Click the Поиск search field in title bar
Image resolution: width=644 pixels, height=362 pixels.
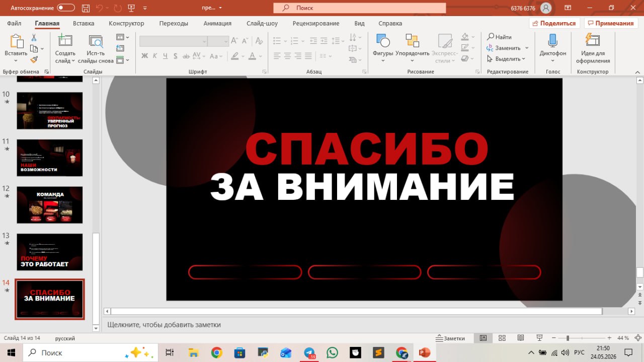pyautogui.click(x=360, y=8)
